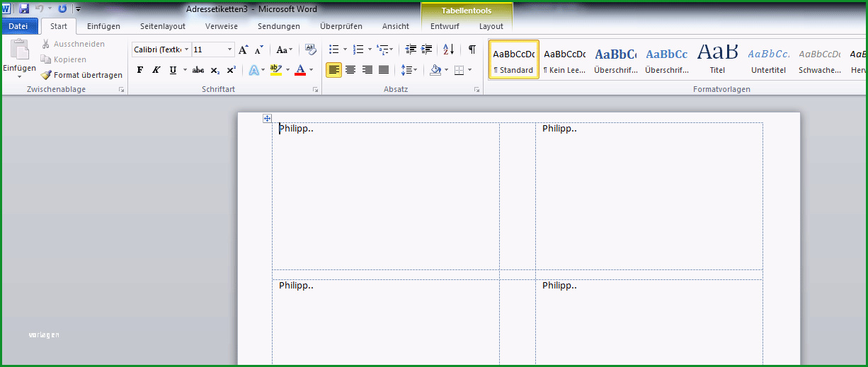Open the underline style dropdown arrow

tap(185, 70)
